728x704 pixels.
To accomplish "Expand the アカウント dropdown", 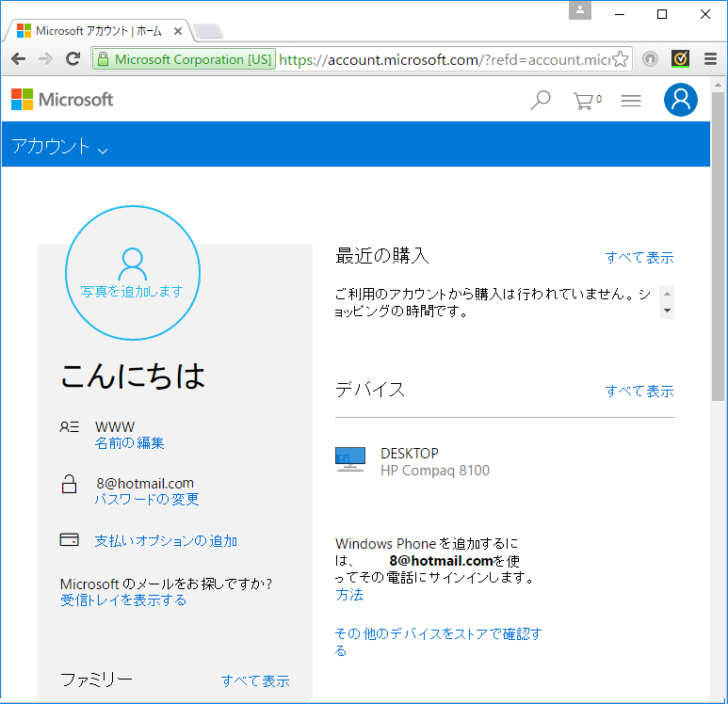I will coord(59,146).
